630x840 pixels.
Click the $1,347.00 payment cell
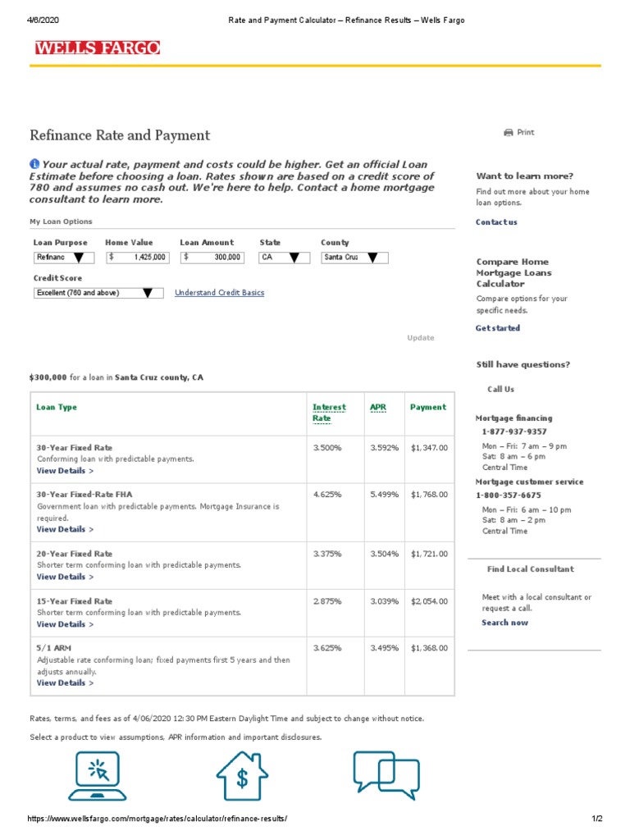(429, 448)
